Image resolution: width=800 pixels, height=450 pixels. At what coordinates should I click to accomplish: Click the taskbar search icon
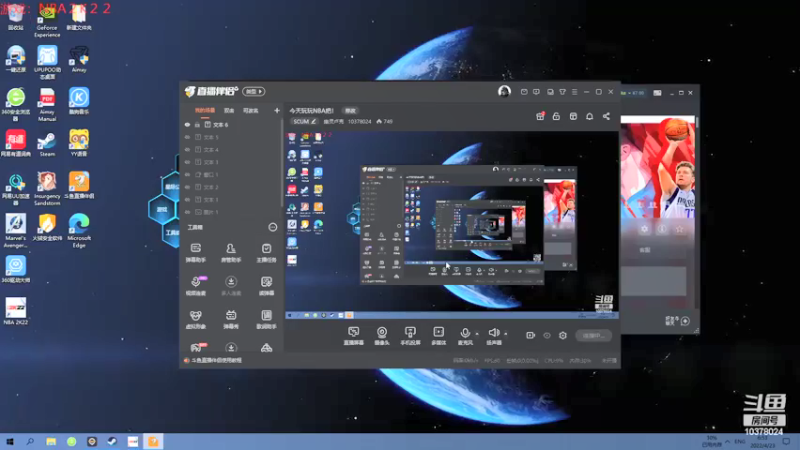pos(30,441)
